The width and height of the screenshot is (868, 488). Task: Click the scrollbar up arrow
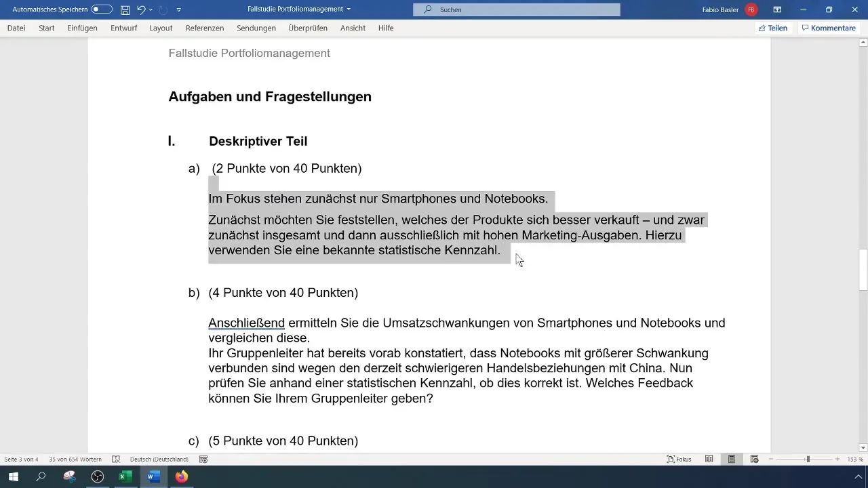(863, 43)
